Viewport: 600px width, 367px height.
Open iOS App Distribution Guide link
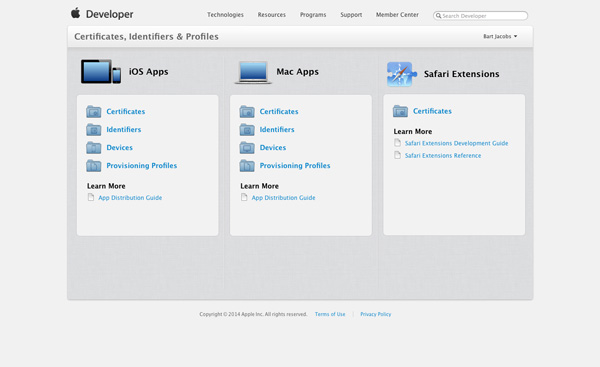point(130,197)
